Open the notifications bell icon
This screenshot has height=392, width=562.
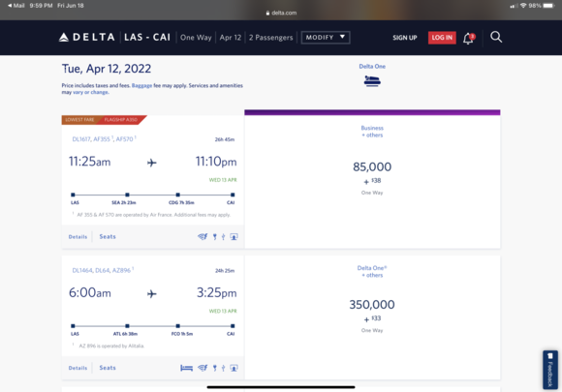[468, 38]
